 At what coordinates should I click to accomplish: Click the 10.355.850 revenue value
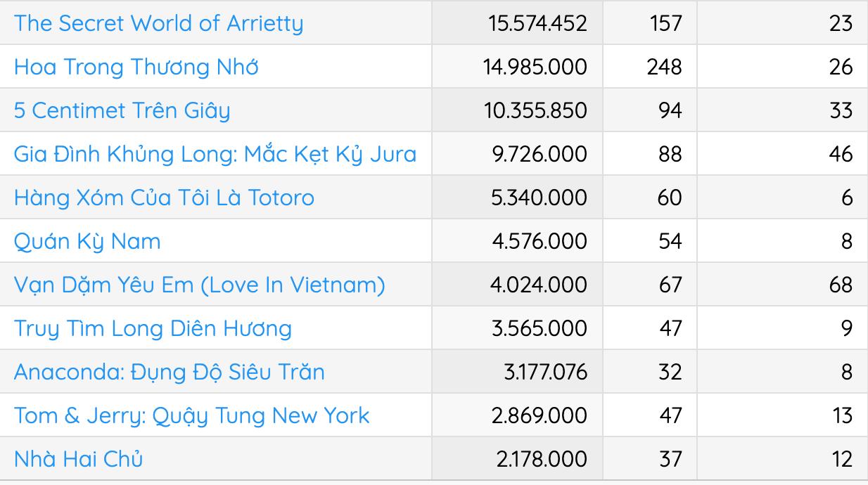pos(535,110)
